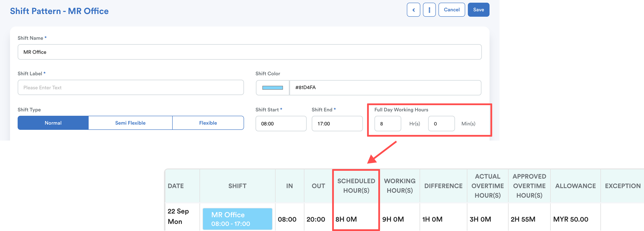Image resolution: width=644 pixels, height=231 pixels.
Task: Click the WORKING HOUR(S) column header
Action: [x=399, y=186]
